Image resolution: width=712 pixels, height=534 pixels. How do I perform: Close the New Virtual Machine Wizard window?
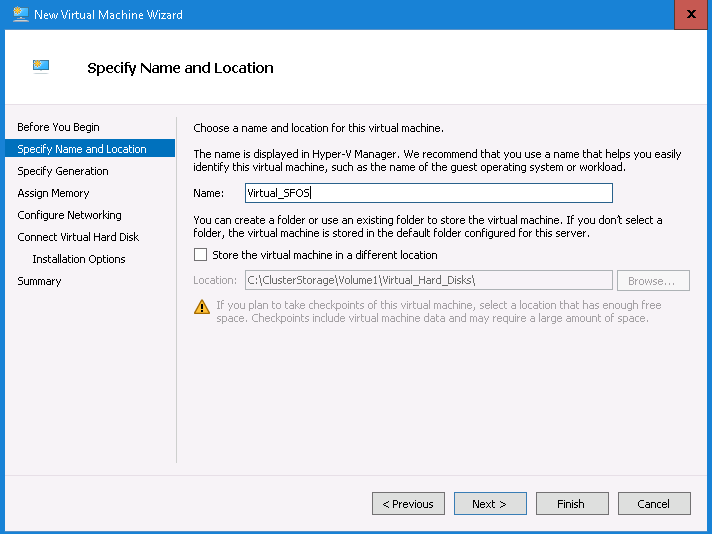tap(690, 15)
